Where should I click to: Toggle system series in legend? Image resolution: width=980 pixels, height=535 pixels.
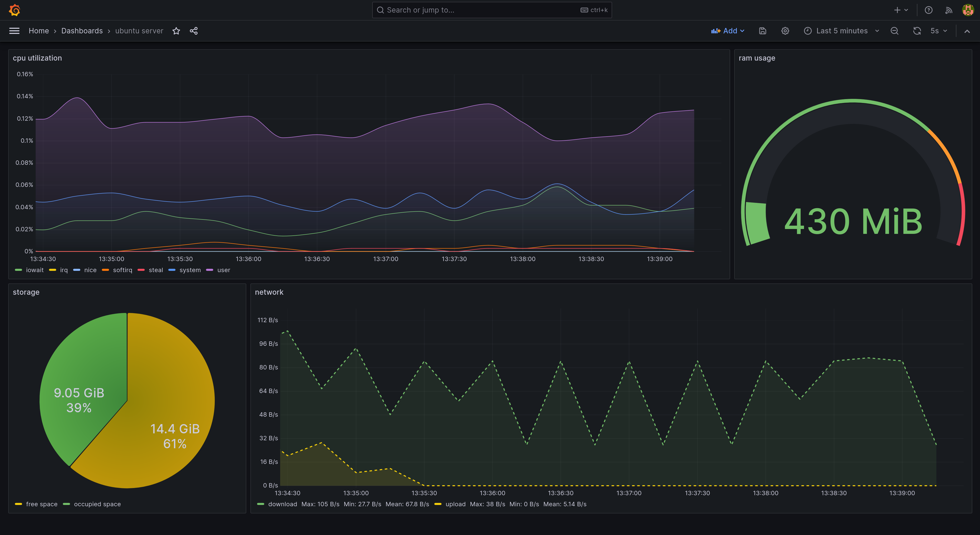pos(190,270)
